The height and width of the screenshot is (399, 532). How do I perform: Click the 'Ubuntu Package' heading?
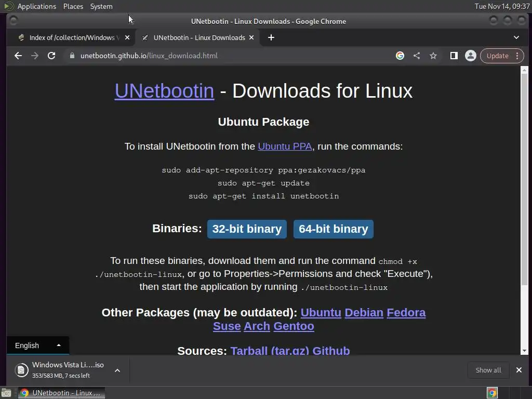263,122
